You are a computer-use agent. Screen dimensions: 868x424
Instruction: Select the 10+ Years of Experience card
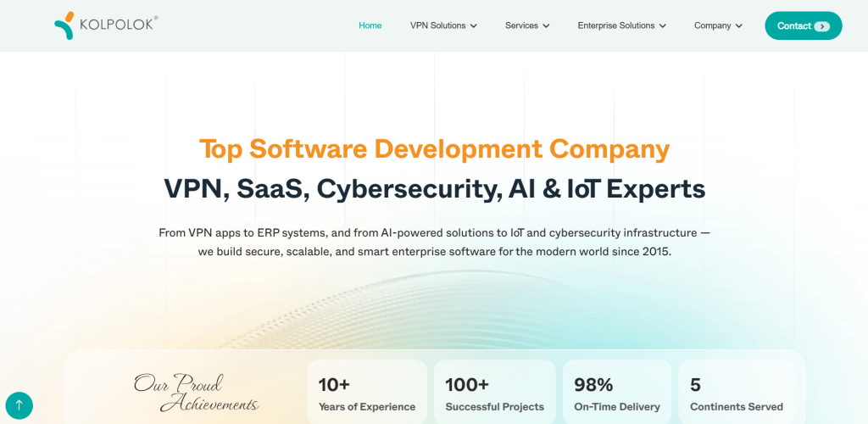pyautogui.click(x=367, y=393)
